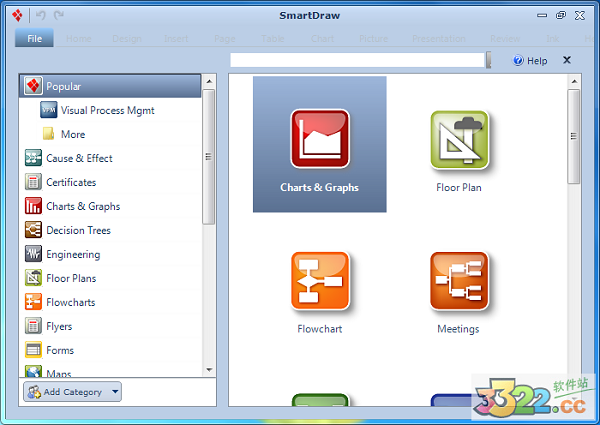Click the blue Help question-mark icon
This screenshot has height=425, width=600.
(x=518, y=60)
